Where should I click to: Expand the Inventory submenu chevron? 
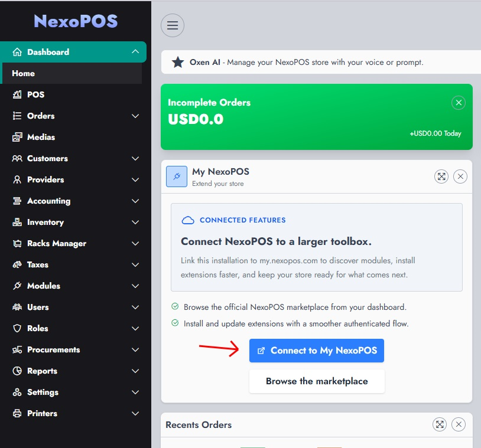pyautogui.click(x=135, y=222)
